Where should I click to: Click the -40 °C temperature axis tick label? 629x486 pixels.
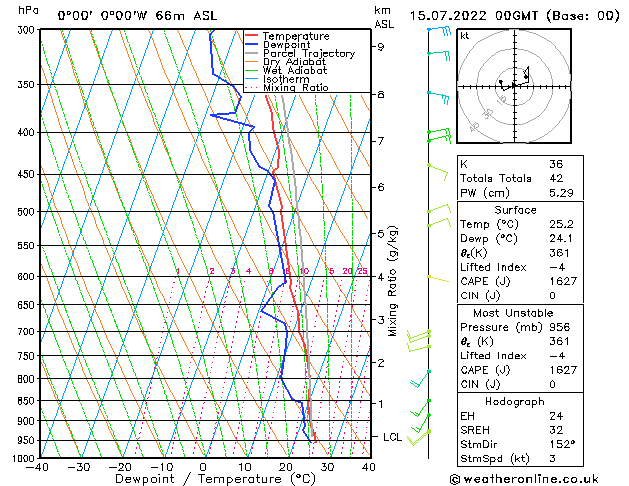(x=37, y=468)
